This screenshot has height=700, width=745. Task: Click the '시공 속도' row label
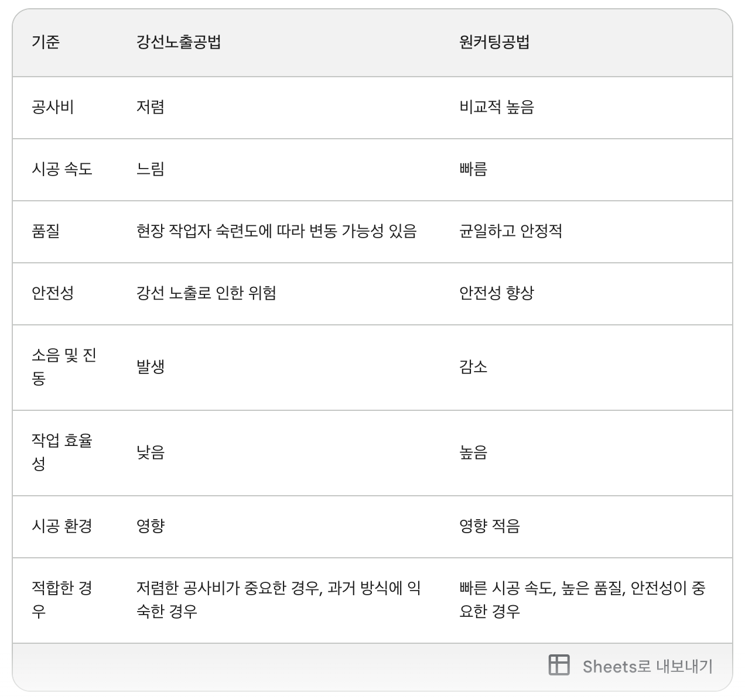coord(62,169)
